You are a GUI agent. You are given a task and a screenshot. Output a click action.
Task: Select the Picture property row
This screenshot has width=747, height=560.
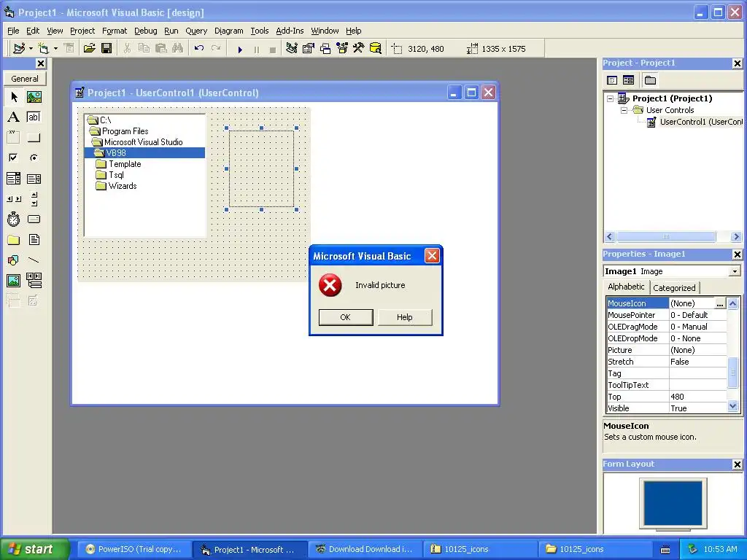coord(667,350)
